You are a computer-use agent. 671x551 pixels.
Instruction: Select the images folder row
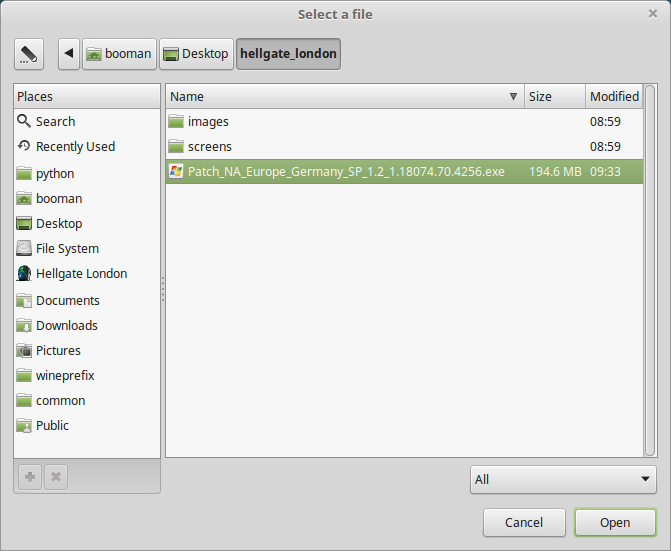pyautogui.click(x=404, y=121)
